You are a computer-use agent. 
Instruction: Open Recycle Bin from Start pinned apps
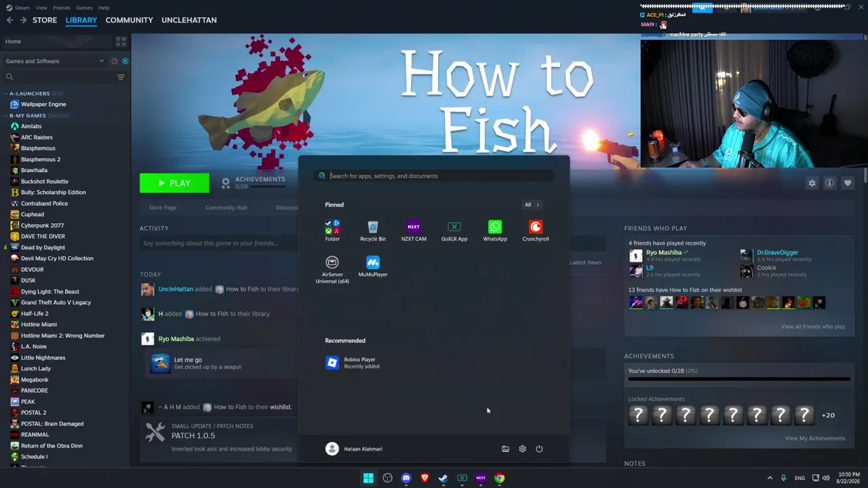(373, 230)
